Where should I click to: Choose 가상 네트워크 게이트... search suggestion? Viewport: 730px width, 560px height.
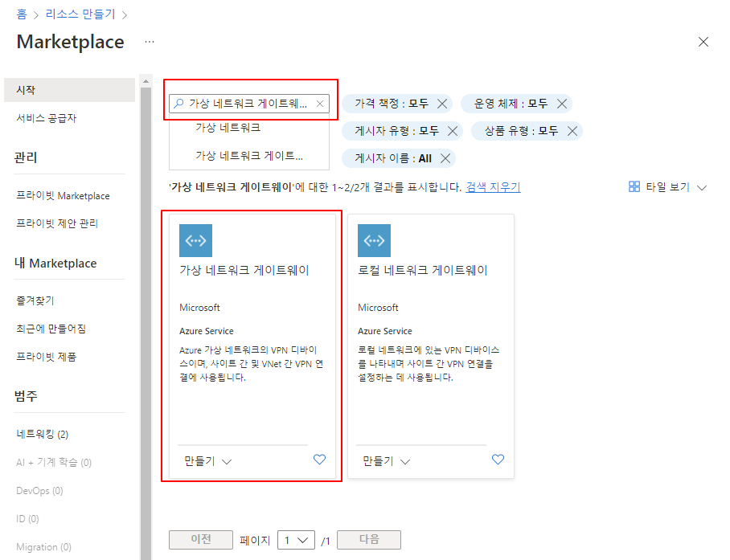click(x=249, y=156)
